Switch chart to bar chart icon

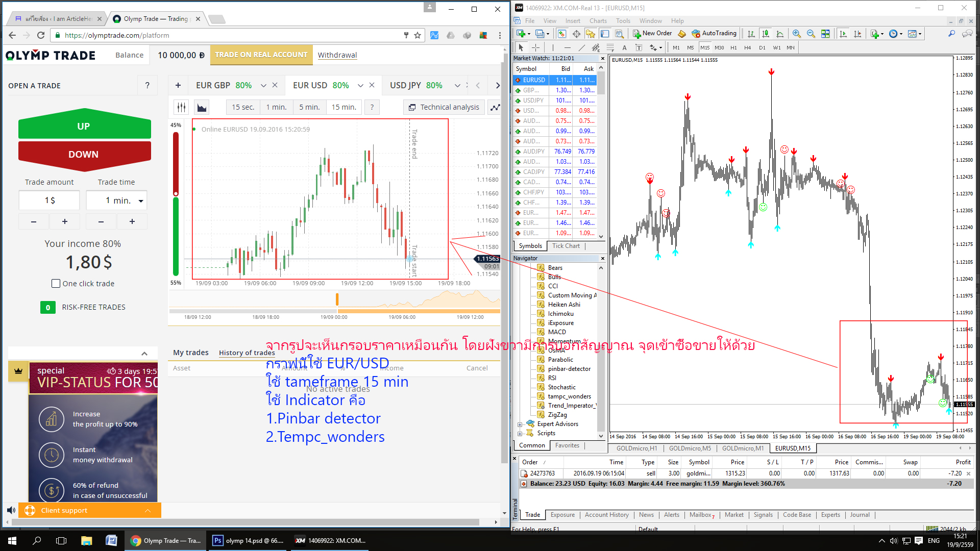(751, 34)
